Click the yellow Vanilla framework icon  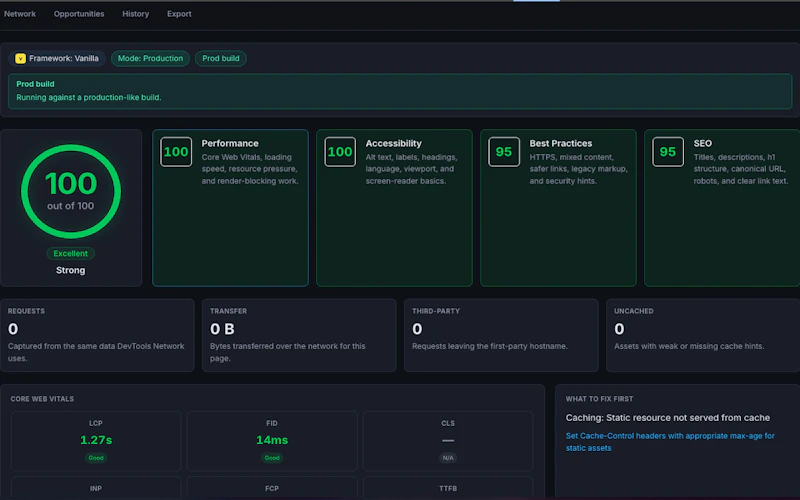pyautogui.click(x=20, y=59)
